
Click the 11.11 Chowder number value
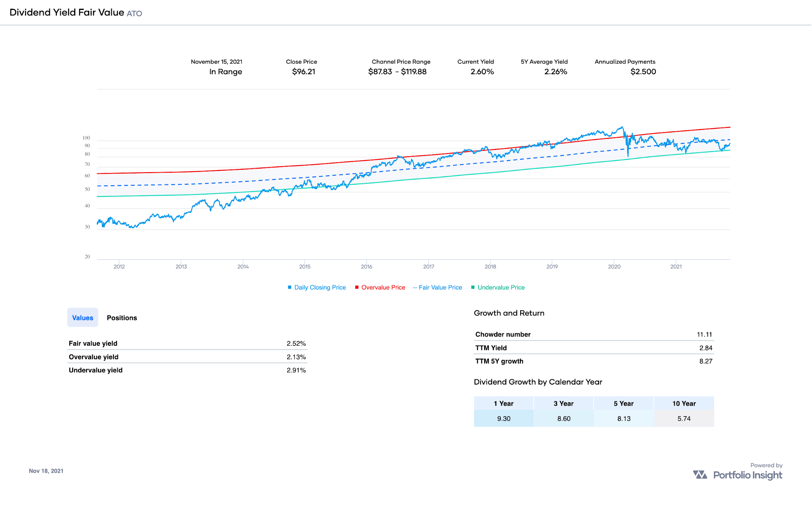click(x=705, y=334)
